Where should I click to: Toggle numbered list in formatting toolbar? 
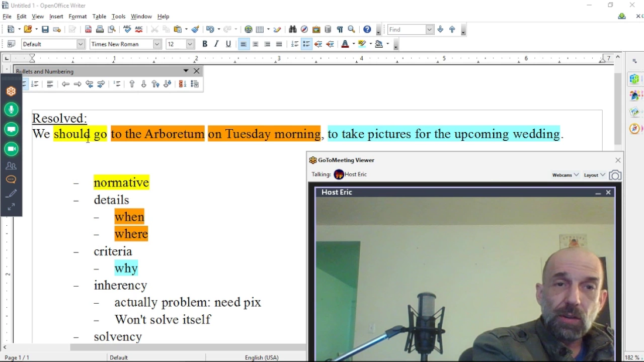pyautogui.click(x=295, y=44)
